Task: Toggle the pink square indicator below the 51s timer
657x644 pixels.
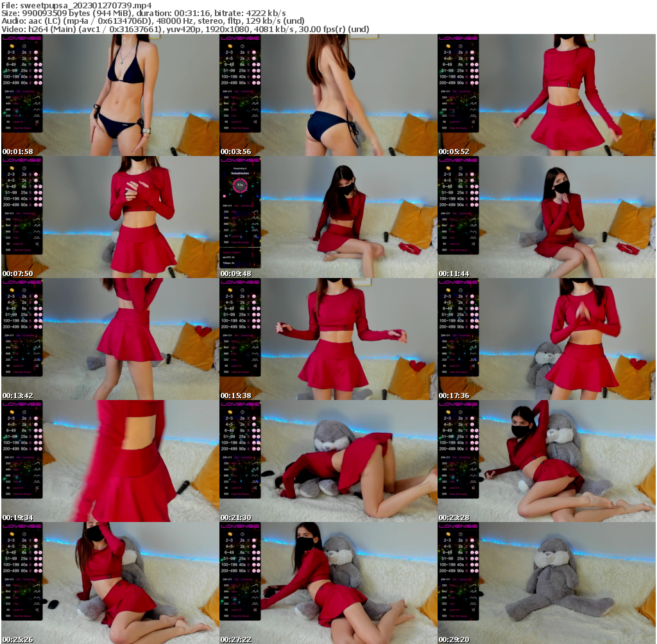Action: click(225, 196)
